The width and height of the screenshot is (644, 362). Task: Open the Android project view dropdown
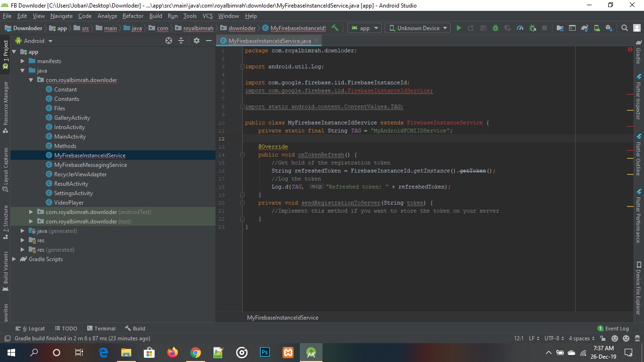[34, 41]
